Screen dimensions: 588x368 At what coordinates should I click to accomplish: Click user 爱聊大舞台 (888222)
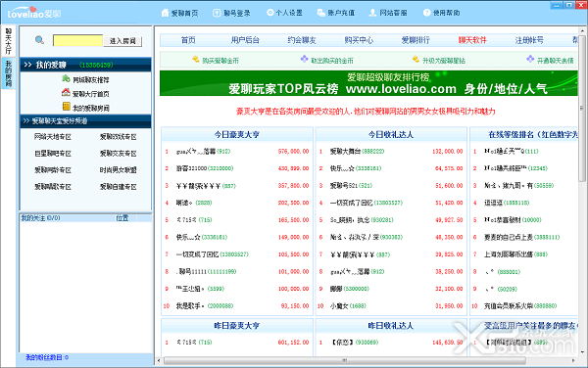click(357, 152)
